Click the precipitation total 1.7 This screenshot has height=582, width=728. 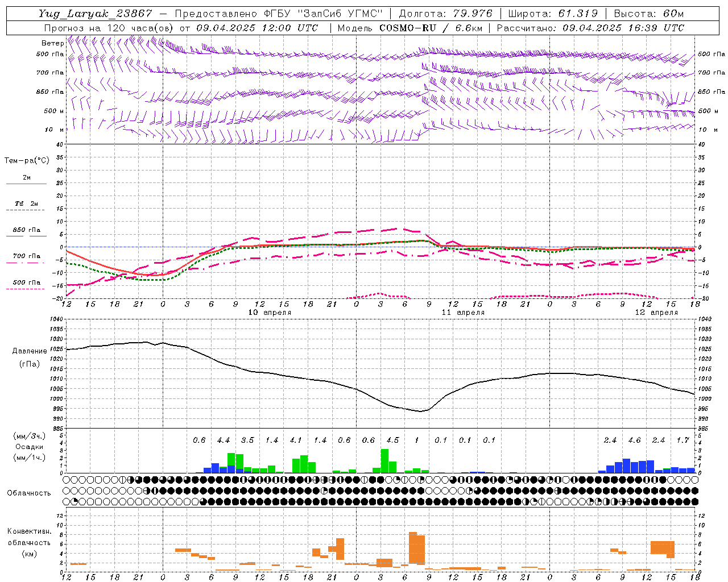pos(682,440)
